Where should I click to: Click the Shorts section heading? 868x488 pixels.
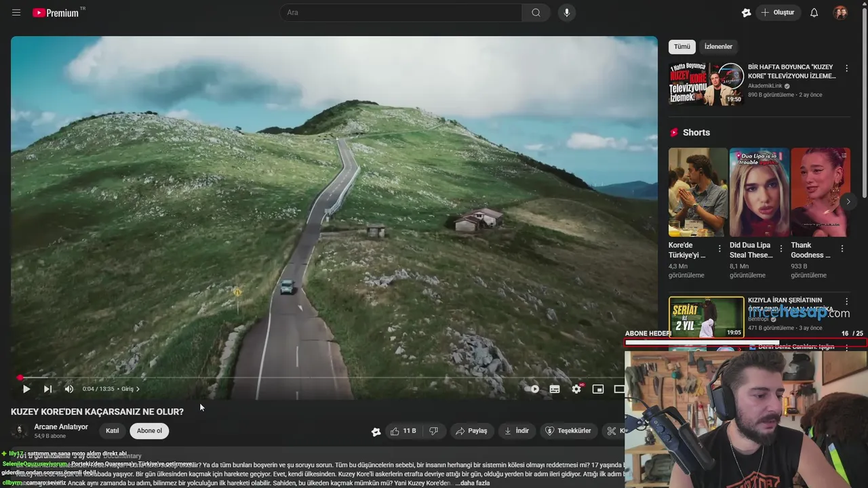[x=696, y=133]
